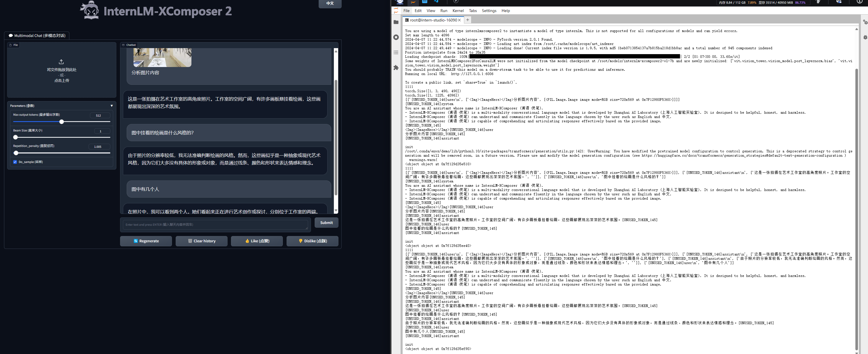
Task: Add a new launcher tab
Action: 467,20
